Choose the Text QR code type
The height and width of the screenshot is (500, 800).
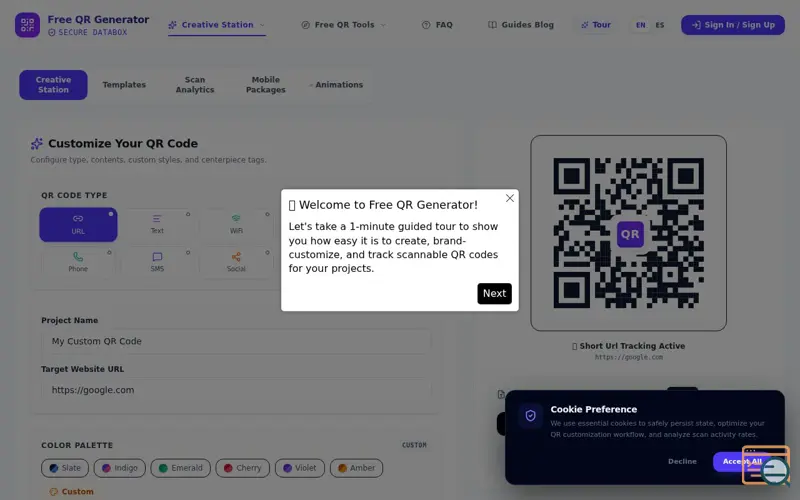pos(157,224)
